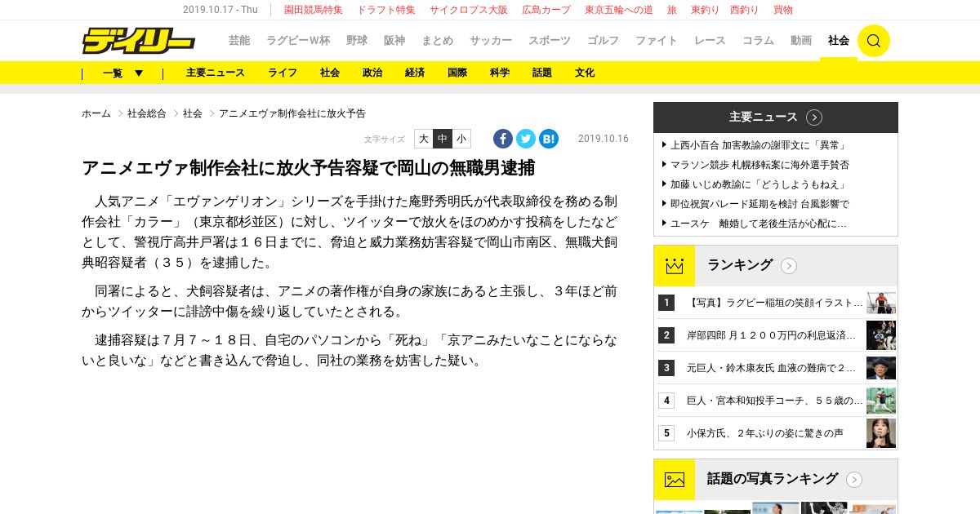Viewport: 980px width, 514px height.
Task: Click the photo ranking picture icon
Action: [x=674, y=479]
